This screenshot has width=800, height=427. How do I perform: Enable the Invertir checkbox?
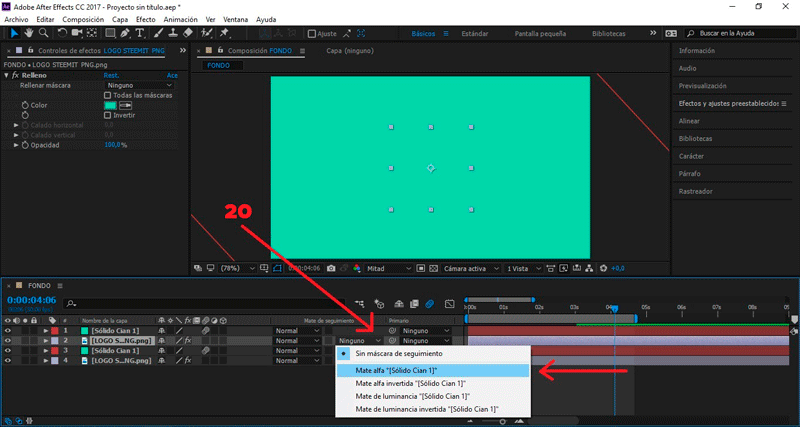click(x=108, y=115)
